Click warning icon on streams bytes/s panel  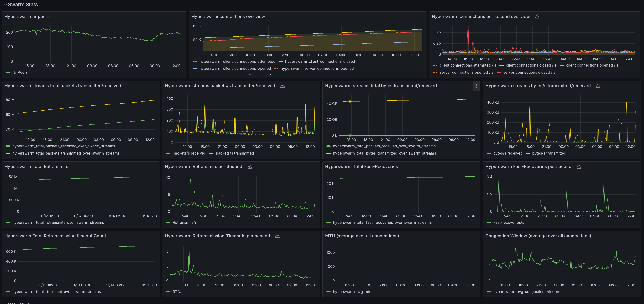[598, 86]
